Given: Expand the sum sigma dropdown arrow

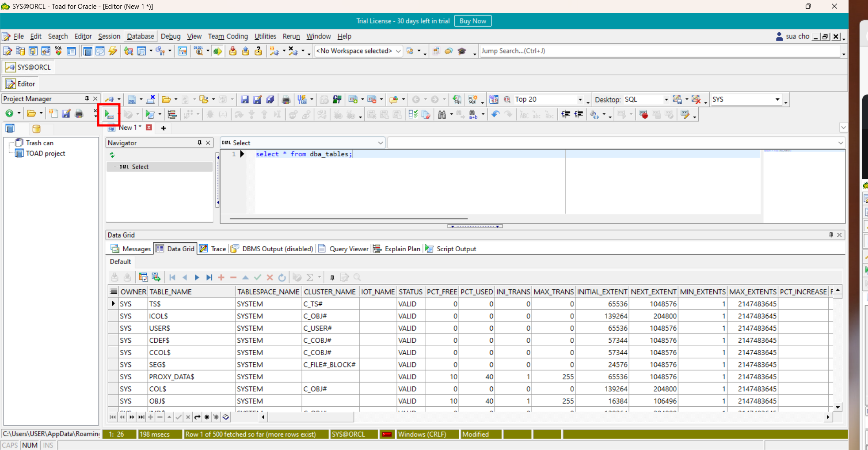Looking at the screenshot, I should (320, 277).
